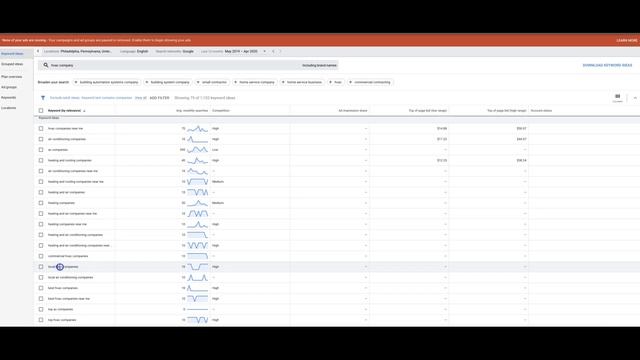Screen dimensions: 640x360
Task: Click the search magnifier icon
Action: (x=46, y=65)
